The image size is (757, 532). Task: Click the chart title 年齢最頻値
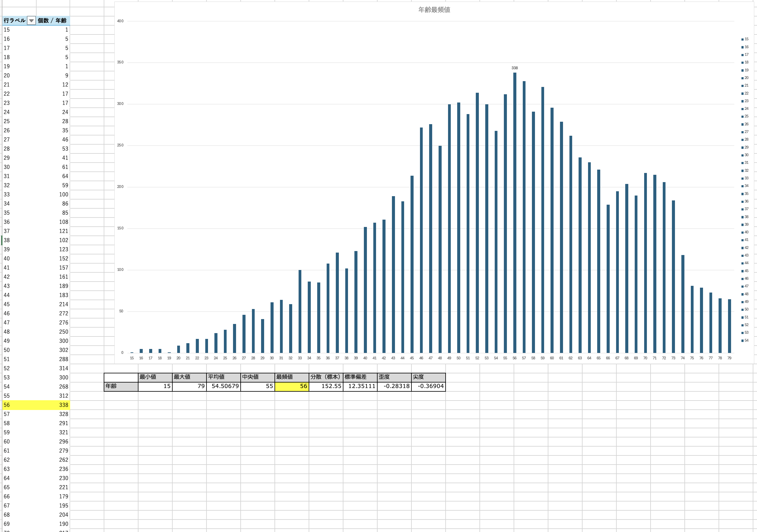pos(434,10)
